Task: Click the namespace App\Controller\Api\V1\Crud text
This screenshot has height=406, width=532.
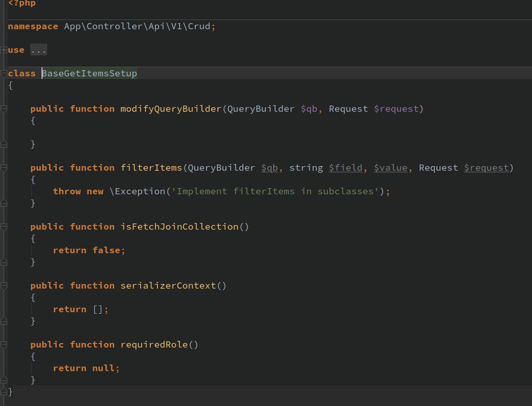Action: click(x=137, y=26)
